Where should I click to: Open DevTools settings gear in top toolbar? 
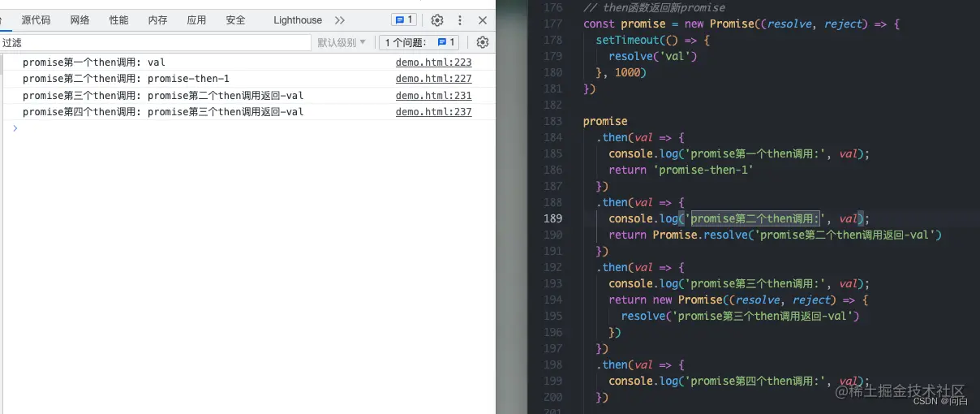coord(437,20)
